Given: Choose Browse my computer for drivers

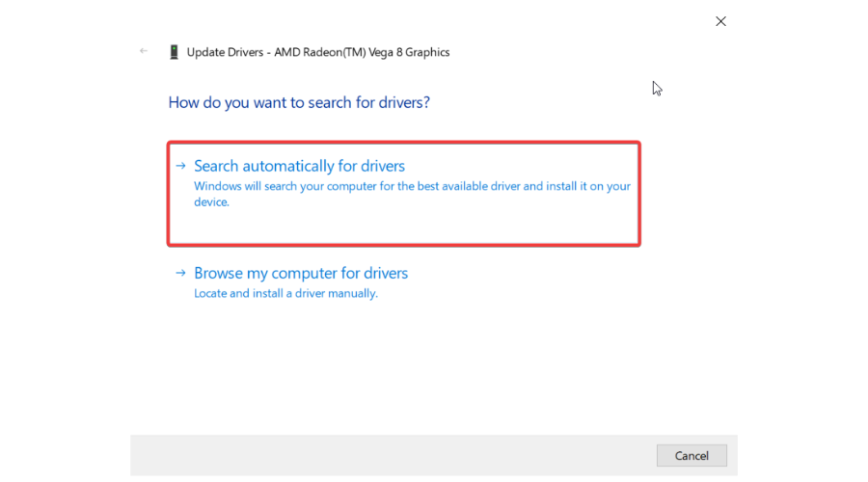Looking at the screenshot, I should pyautogui.click(x=301, y=273).
